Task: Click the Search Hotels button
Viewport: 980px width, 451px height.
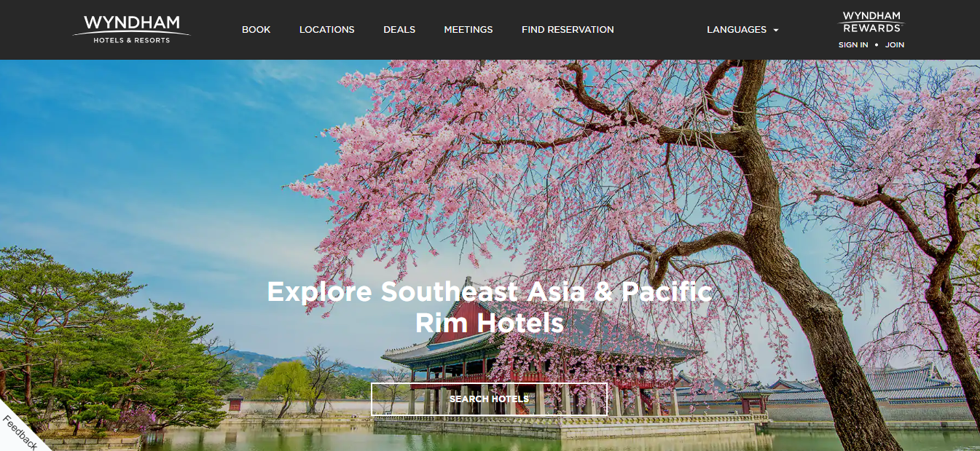Action: (x=489, y=399)
